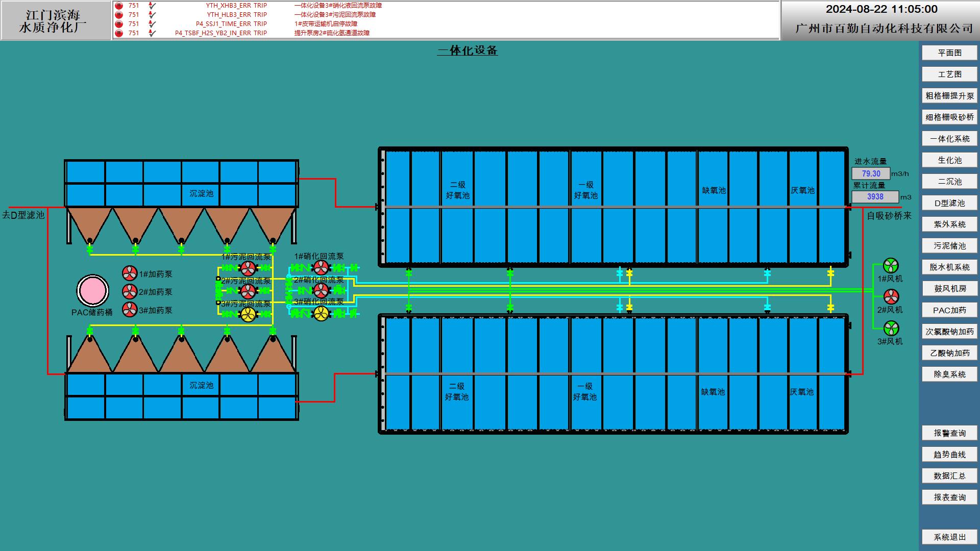Switch to the 鼓风机房 screen

[949, 289]
